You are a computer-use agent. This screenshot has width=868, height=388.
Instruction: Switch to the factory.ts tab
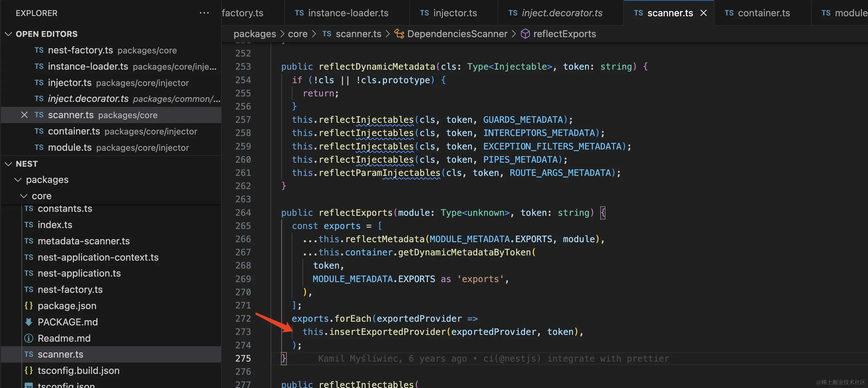253,13
